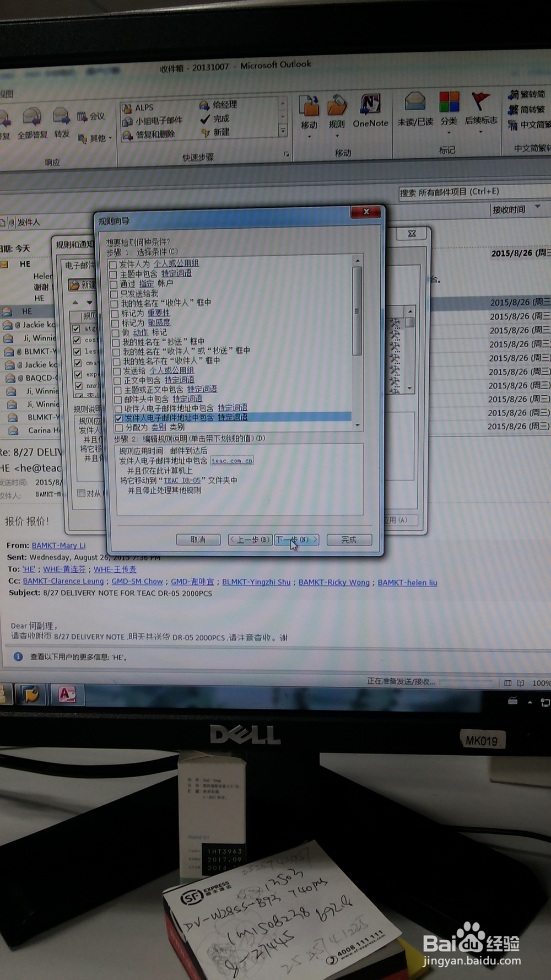Open the Meeting (会议) reply icon
The image size is (551, 980).
pos(91,116)
